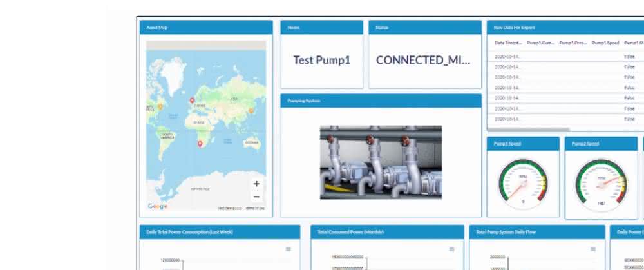Sort by the Data Timestamp column header
This screenshot has width=644, height=270.
[508, 43]
